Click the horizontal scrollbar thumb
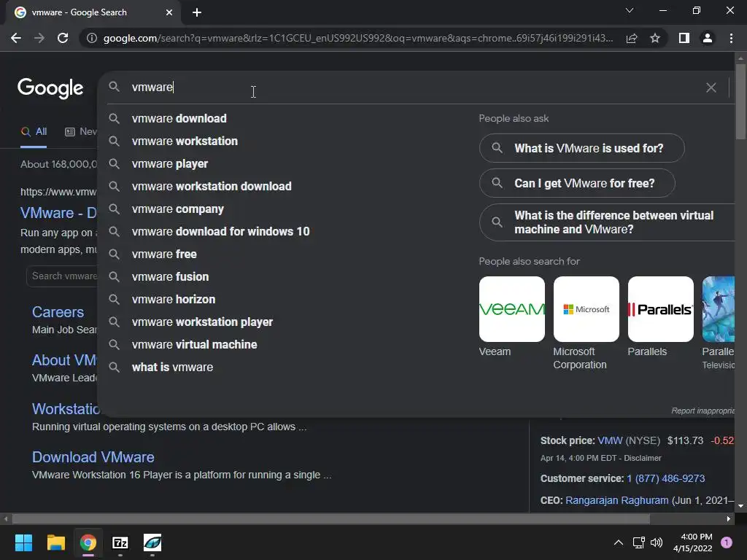This screenshot has width=747, height=560. pyautogui.click(x=331, y=518)
